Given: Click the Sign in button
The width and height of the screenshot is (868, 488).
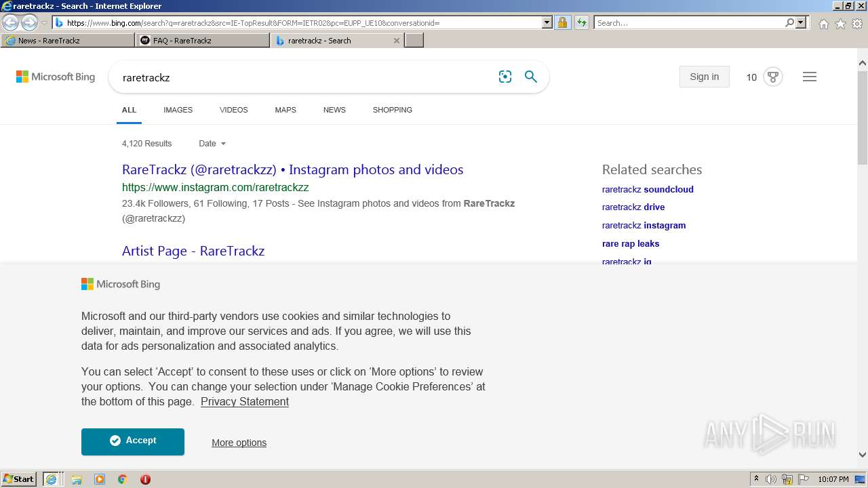Looking at the screenshot, I should point(704,77).
